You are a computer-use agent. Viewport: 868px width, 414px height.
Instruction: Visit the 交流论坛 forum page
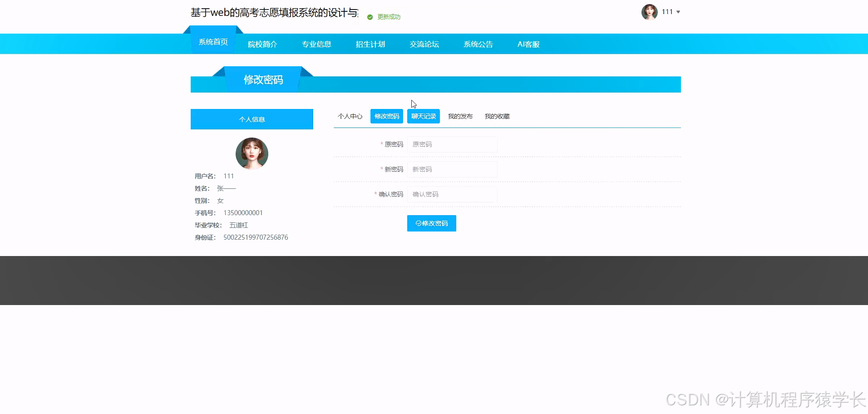424,44
